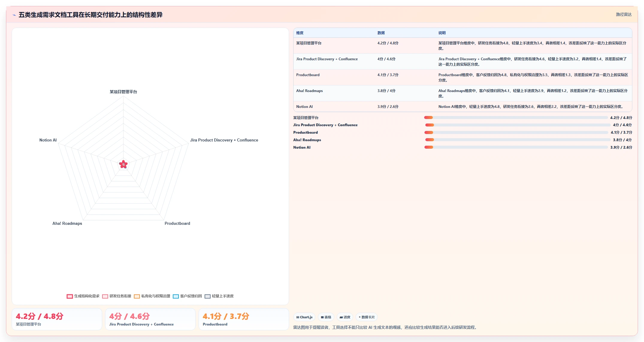Open the 4分 / 4.6分 Jira Product Discovery stat card
Viewport: 644px width, 342px height.
[150, 319]
